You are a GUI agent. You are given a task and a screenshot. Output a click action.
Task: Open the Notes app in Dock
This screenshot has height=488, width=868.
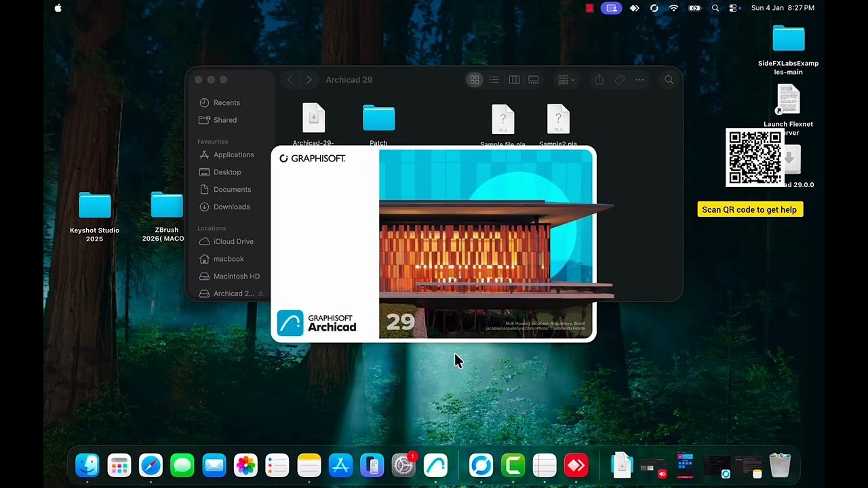pyautogui.click(x=309, y=466)
